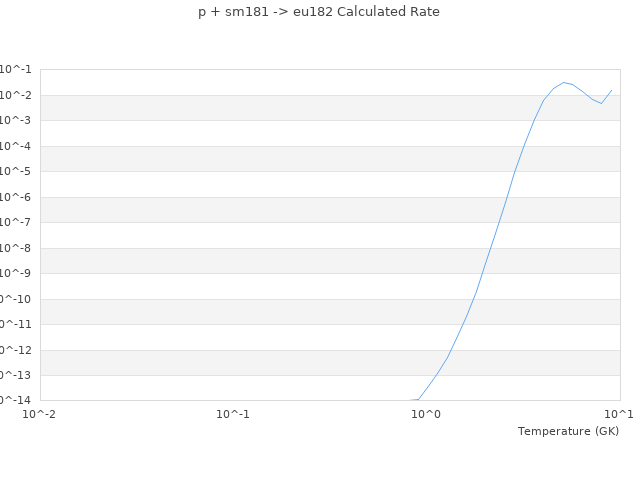This screenshot has width=640, height=480.
Task: Click the 10^-12 y-axis tick label
Action: coord(12,350)
